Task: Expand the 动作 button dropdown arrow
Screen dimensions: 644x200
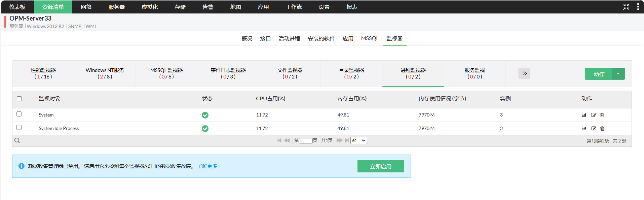Action: tap(618, 74)
